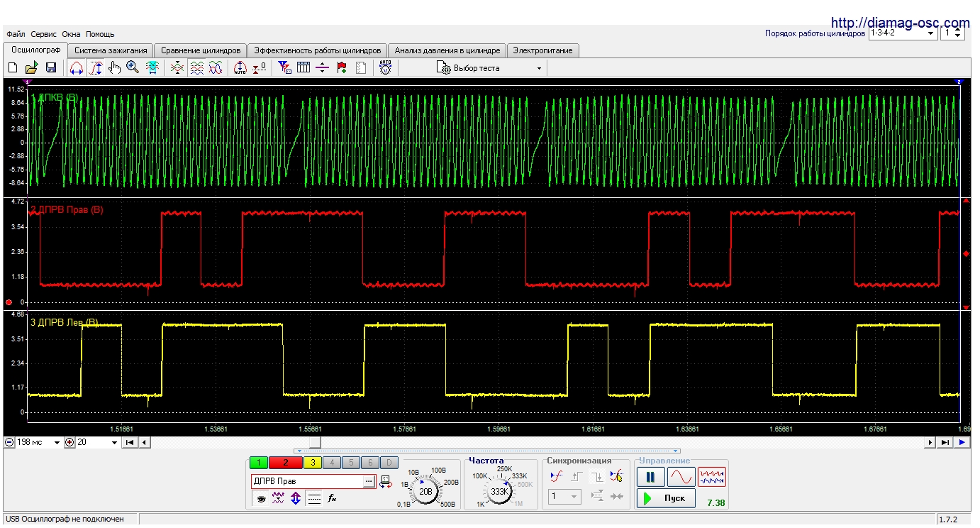The width and height of the screenshot is (980, 528).
Task: Click the 333K frequency knob
Action: (500, 491)
